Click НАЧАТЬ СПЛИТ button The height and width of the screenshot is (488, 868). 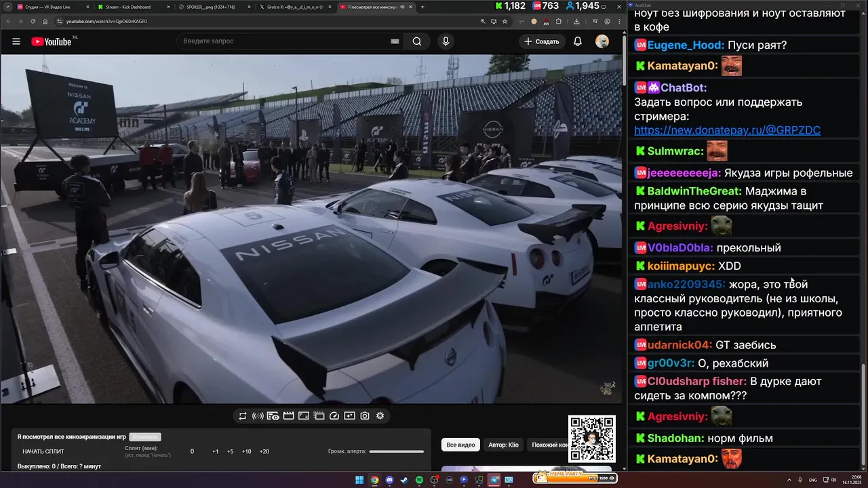43,451
